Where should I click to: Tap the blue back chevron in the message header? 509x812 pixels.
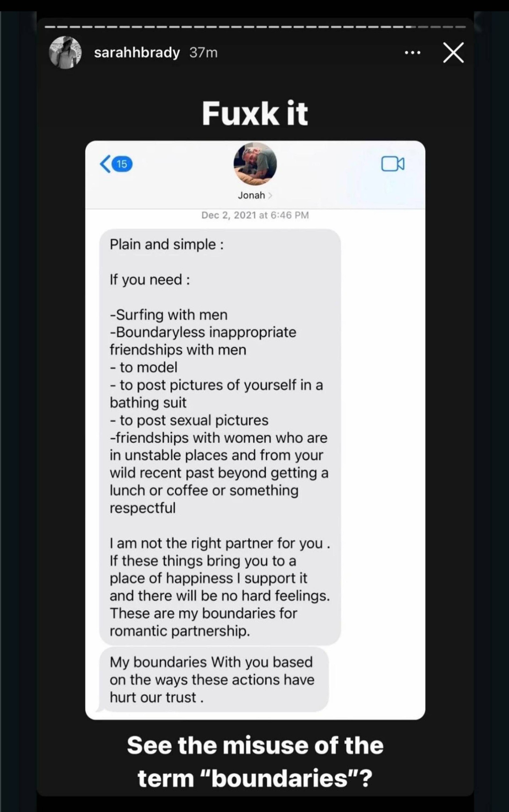point(105,164)
